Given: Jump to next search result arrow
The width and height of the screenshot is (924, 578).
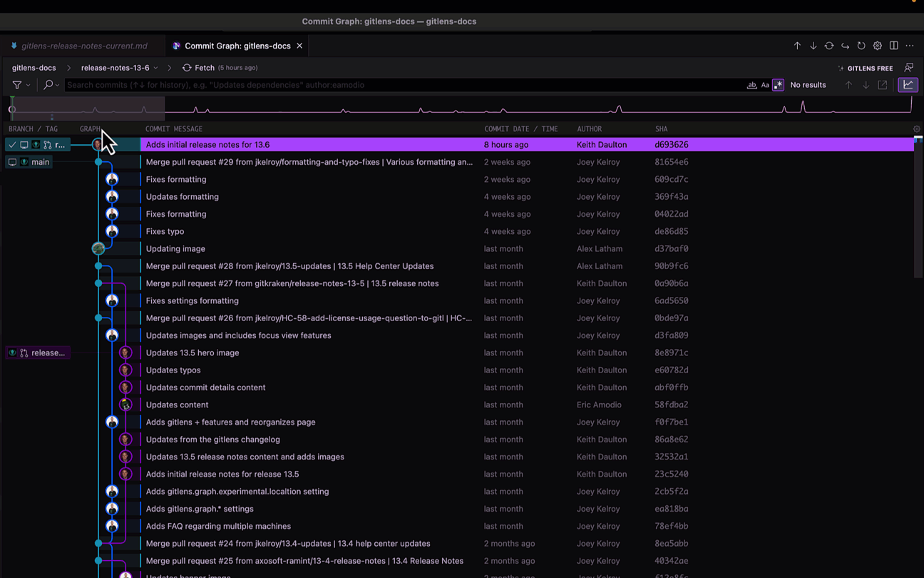Looking at the screenshot, I should tap(866, 85).
